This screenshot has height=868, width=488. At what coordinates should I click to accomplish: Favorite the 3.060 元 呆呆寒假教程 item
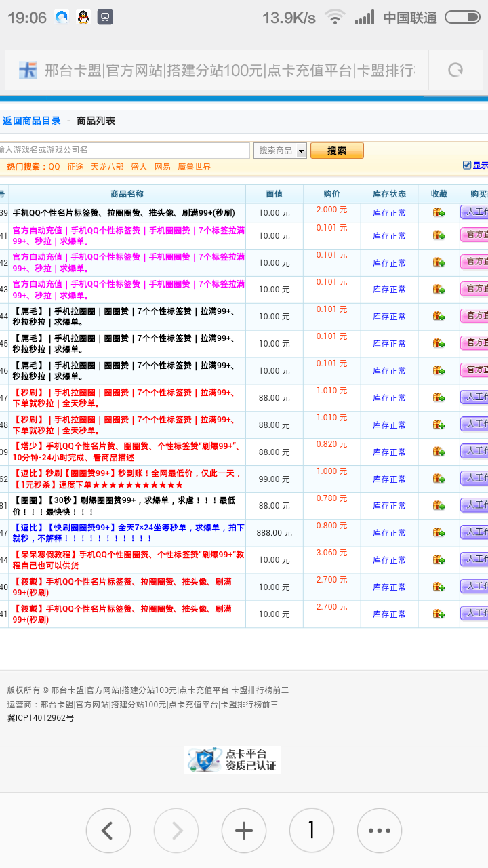439,560
